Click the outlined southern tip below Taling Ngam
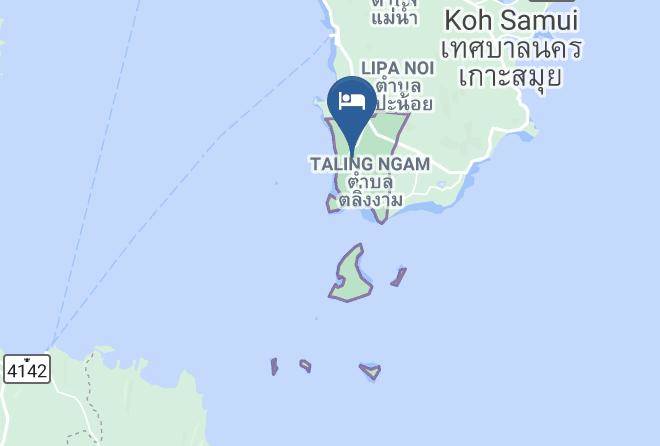The width and height of the screenshot is (660, 446). click(381, 215)
